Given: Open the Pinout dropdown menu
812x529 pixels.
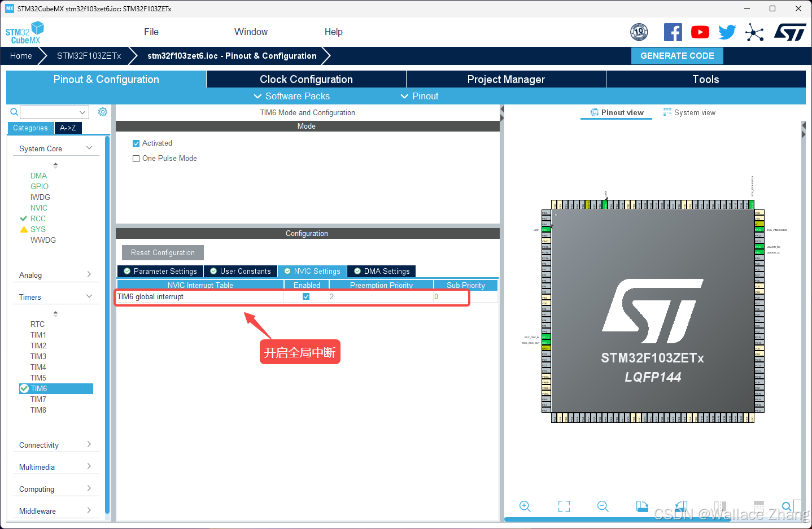Looking at the screenshot, I should pyautogui.click(x=420, y=97).
